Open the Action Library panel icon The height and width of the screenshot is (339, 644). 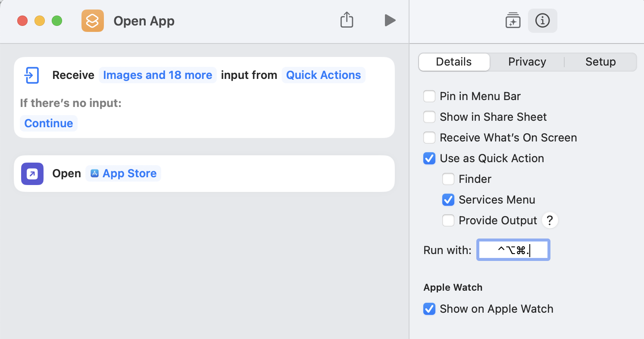513,21
